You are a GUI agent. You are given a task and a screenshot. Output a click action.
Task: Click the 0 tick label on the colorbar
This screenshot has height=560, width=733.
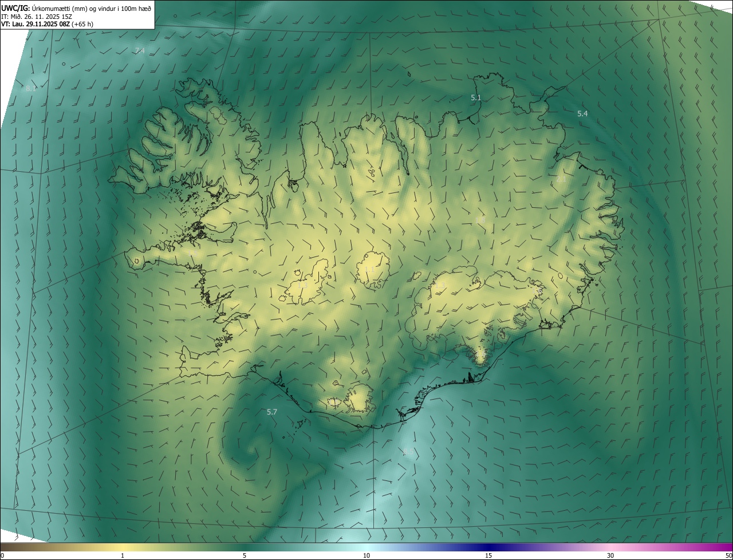(x=2, y=555)
